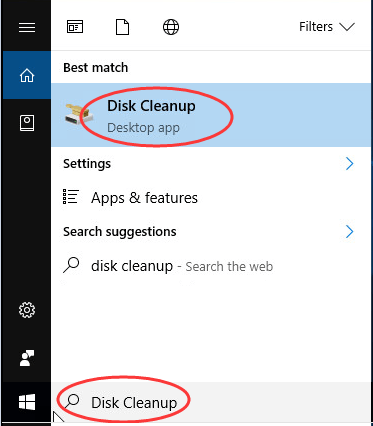This screenshot has width=373, height=426.
Task: Click the Settings category header
Action: tap(87, 164)
